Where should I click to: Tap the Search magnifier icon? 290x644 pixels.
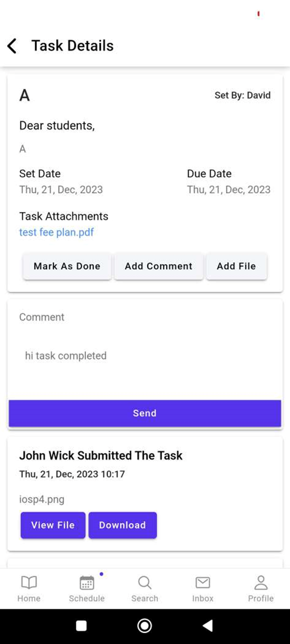(144, 583)
